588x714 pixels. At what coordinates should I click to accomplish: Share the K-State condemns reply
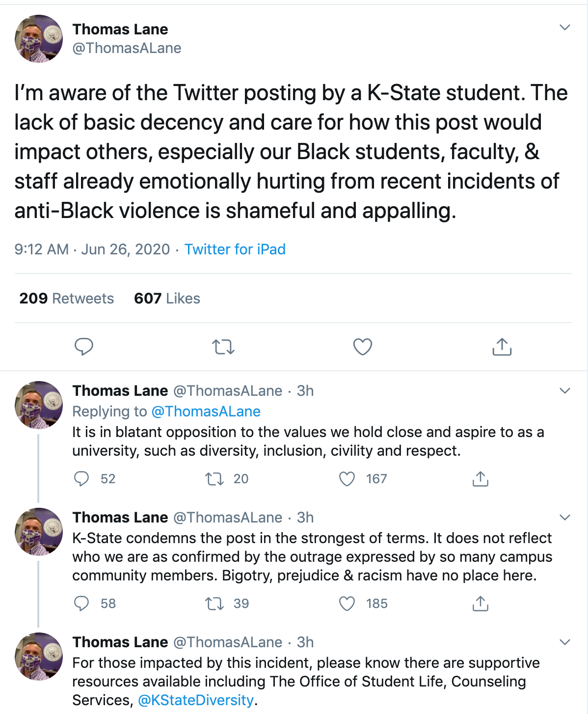point(481,603)
